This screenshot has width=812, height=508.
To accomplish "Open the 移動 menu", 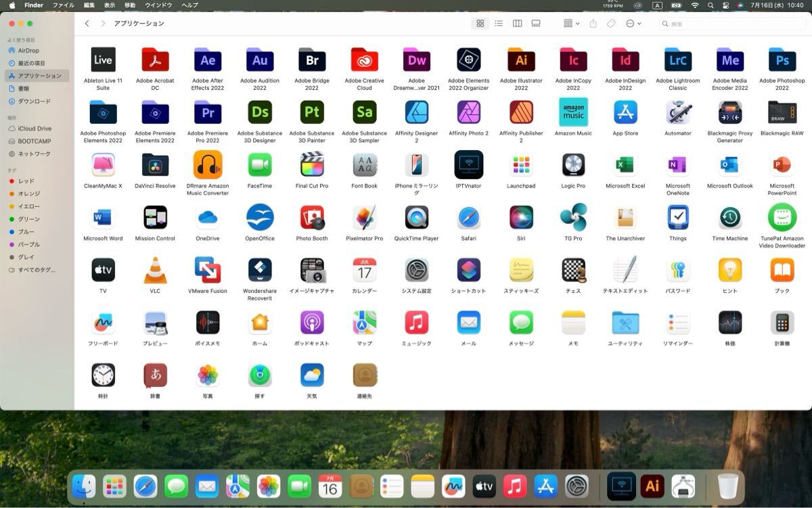I will [x=130, y=5].
